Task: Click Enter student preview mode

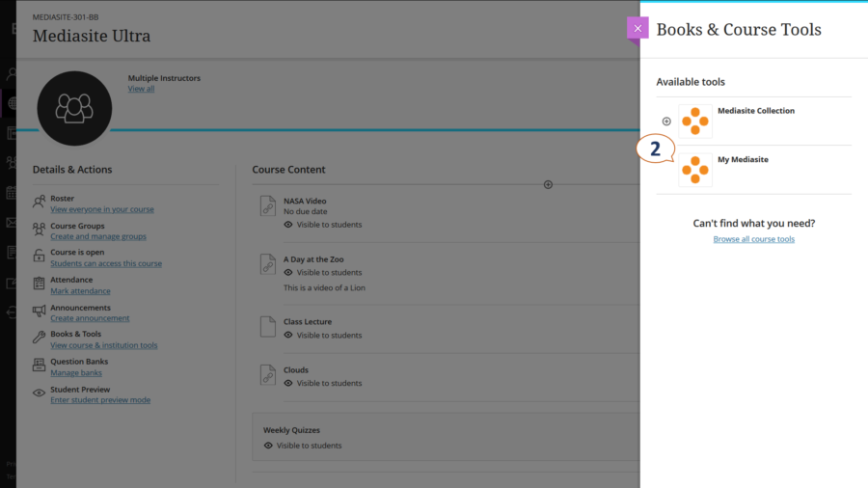Action: (x=100, y=400)
